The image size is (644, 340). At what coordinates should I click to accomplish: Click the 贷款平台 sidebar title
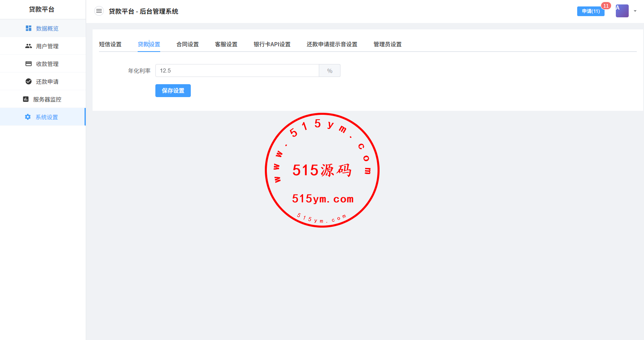point(41,9)
